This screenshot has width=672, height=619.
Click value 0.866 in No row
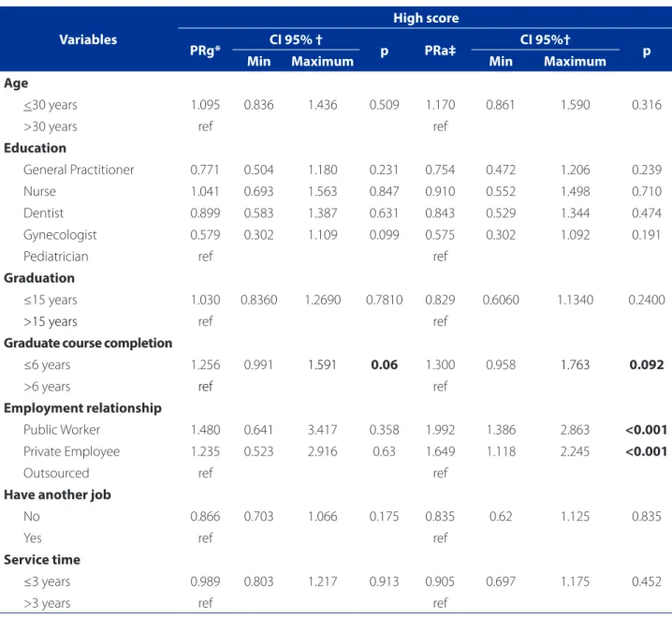click(x=205, y=517)
